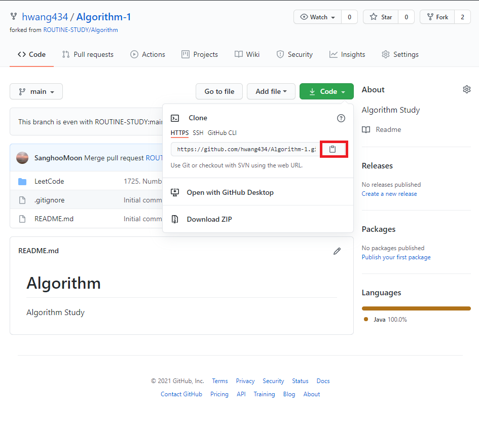The image size is (479, 448).
Task: Open the main branch selector dropdown
Action: point(36,91)
